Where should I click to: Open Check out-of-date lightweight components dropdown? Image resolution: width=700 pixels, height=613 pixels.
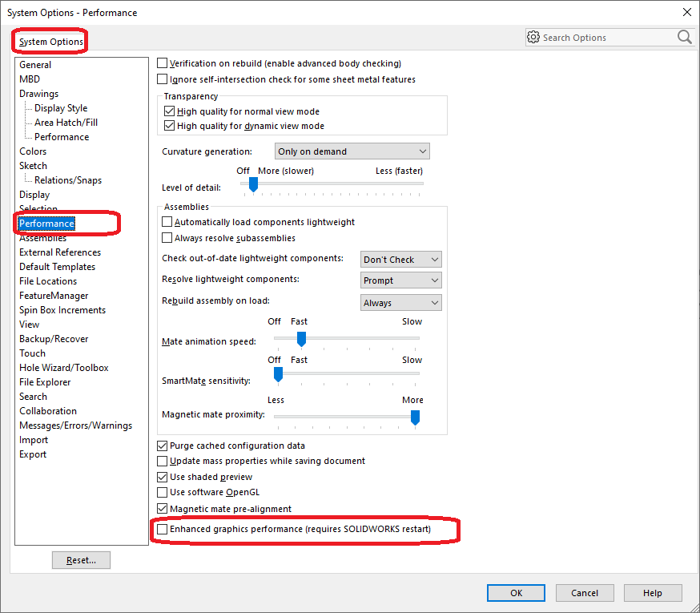point(400,260)
